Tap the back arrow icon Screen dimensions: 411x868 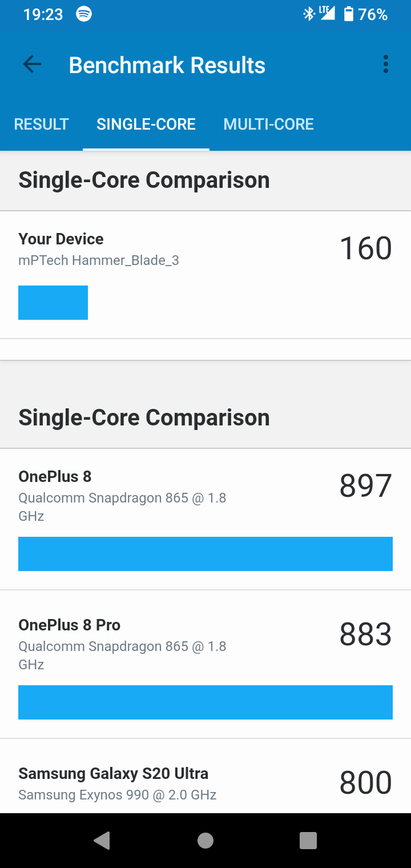(32, 65)
